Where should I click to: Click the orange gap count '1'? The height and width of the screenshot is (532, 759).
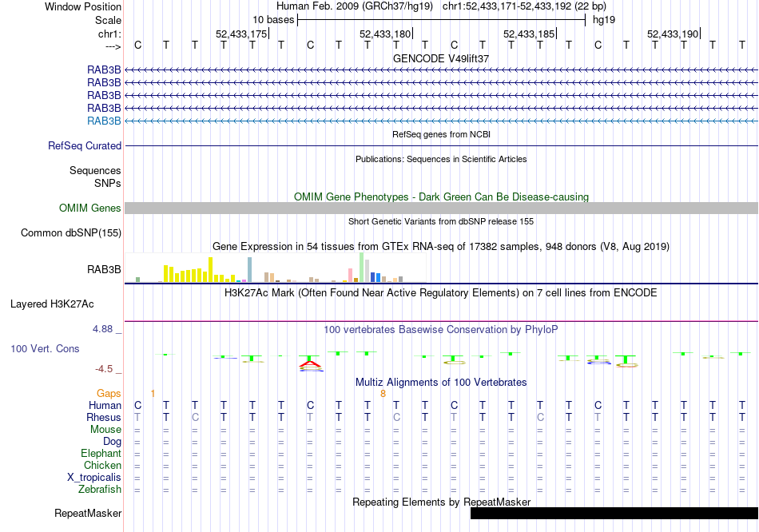(153, 394)
